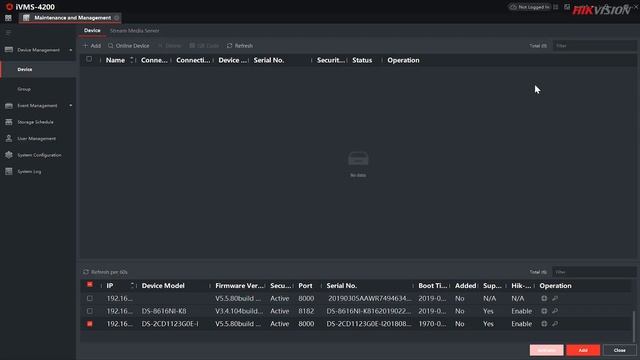Click the QR Code toolbar button
This screenshot has width=640, height=360.
pos(204,46)
